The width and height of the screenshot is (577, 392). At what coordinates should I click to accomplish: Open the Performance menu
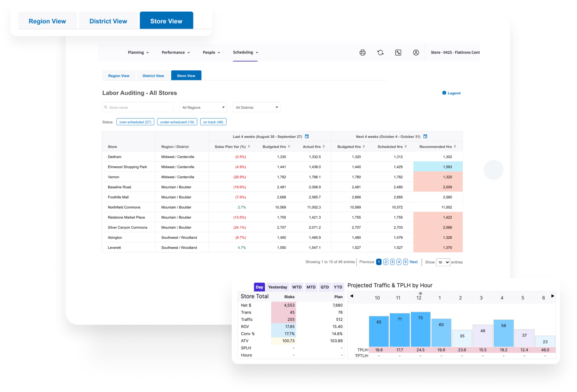click(176, 52)
